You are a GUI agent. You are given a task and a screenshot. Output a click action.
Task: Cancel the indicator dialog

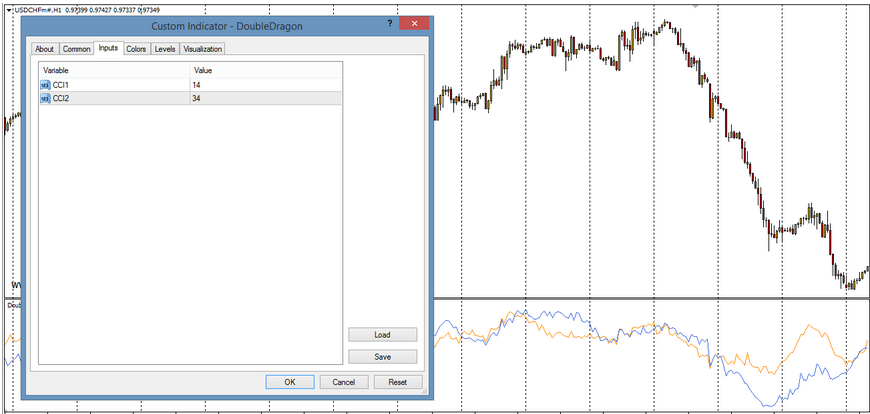tap(343, 382)
